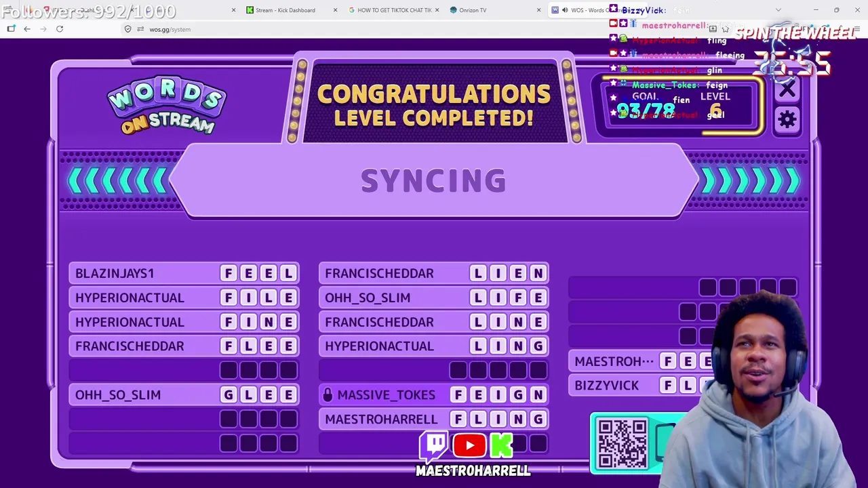
Task: Click the OHH_SO_SLIM GLEE row
Action: click(x=184, y=394)
